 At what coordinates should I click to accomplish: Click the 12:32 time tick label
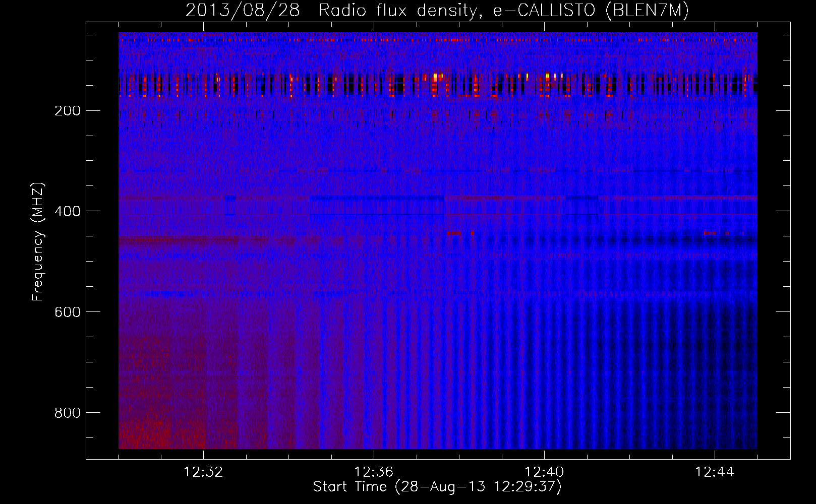pyautogui.click(x=203, y=472)
